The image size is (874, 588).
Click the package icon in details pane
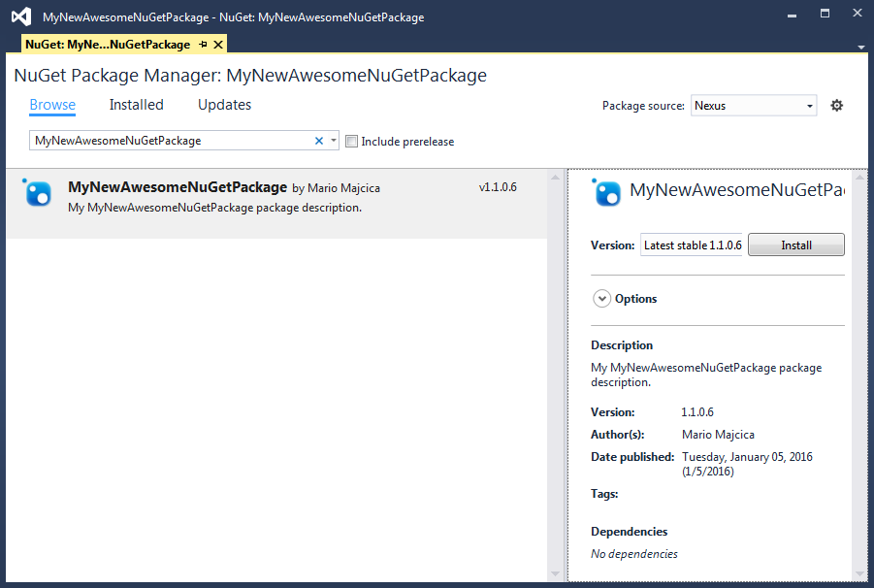tap(606, 193)
